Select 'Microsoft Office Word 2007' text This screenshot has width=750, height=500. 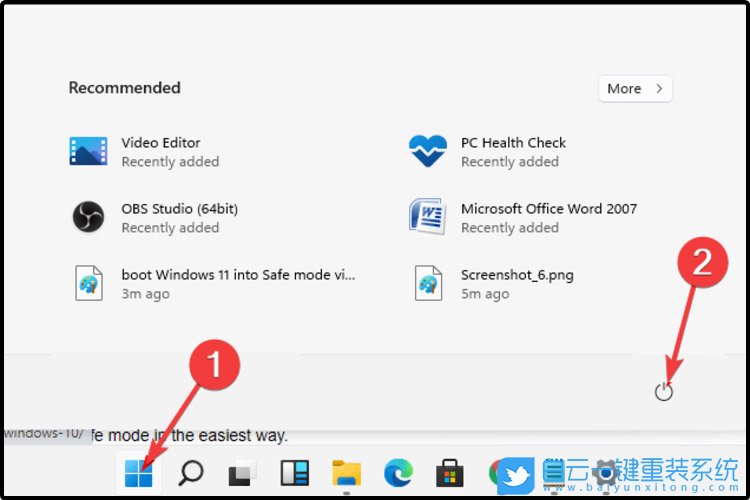tap(549, 209)
